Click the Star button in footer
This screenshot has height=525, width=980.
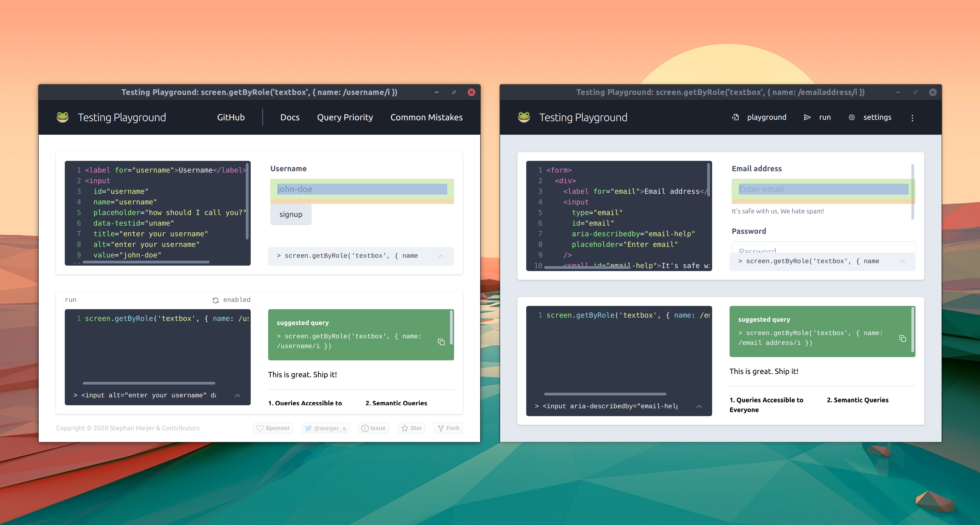point(412,428)
